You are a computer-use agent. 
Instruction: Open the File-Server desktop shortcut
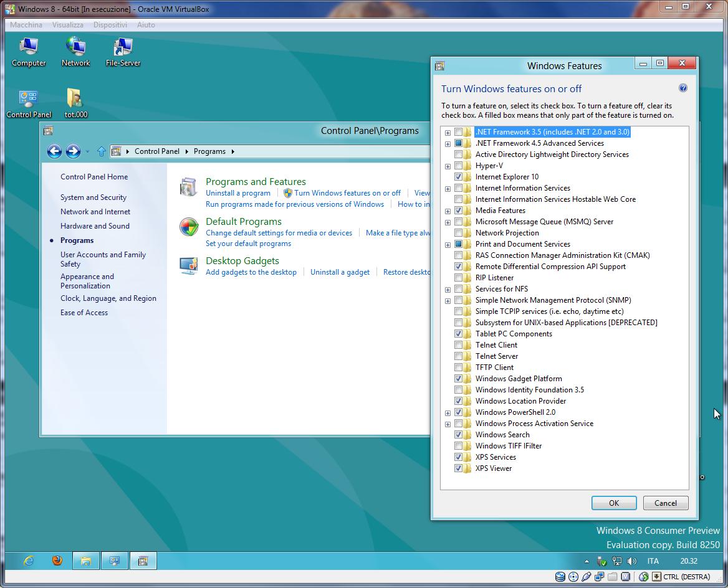click(123, 52)
